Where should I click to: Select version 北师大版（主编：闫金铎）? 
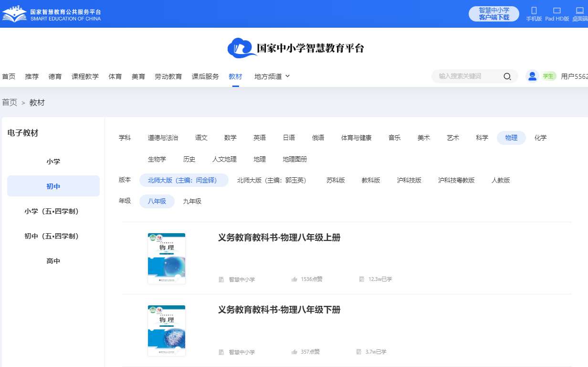(x=184, y=180)
